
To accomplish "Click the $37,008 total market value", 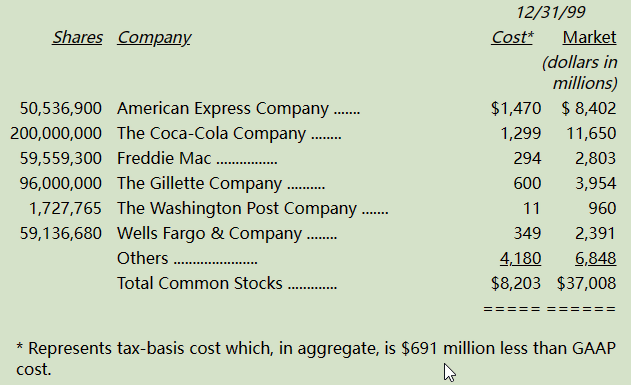I will pyautogui.click(x=586, y=284).
